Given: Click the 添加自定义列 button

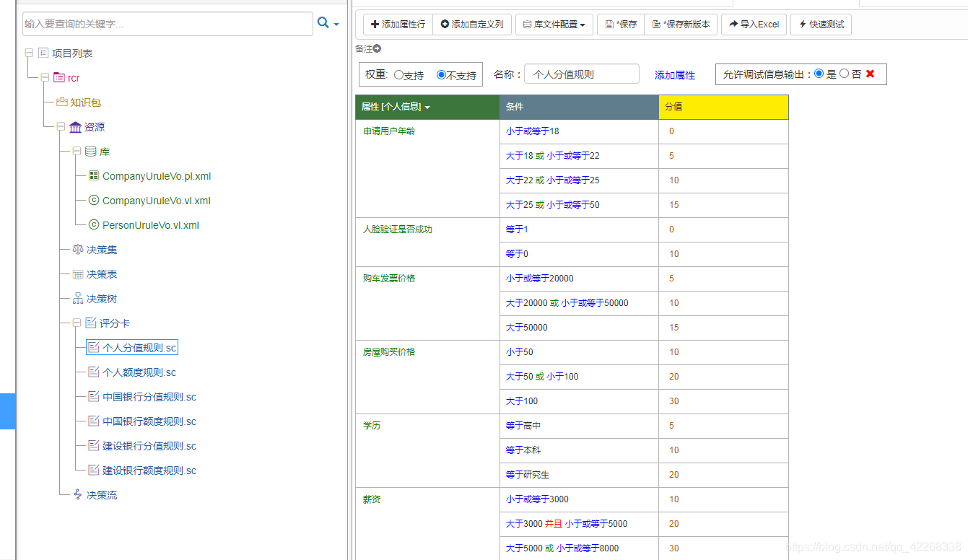Looking at the screenshot, I should click(x=472, y=25).
